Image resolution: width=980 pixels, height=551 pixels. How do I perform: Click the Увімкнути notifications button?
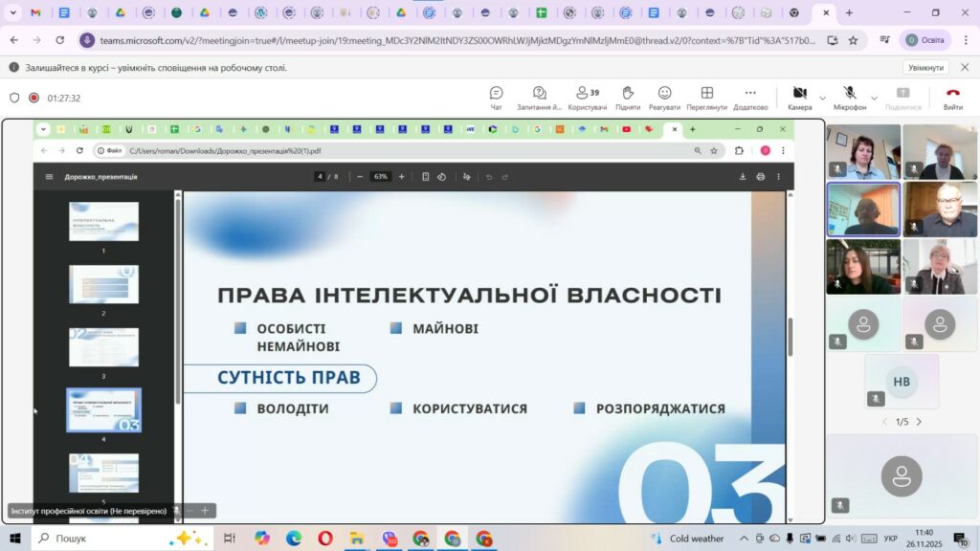(924, 68)
